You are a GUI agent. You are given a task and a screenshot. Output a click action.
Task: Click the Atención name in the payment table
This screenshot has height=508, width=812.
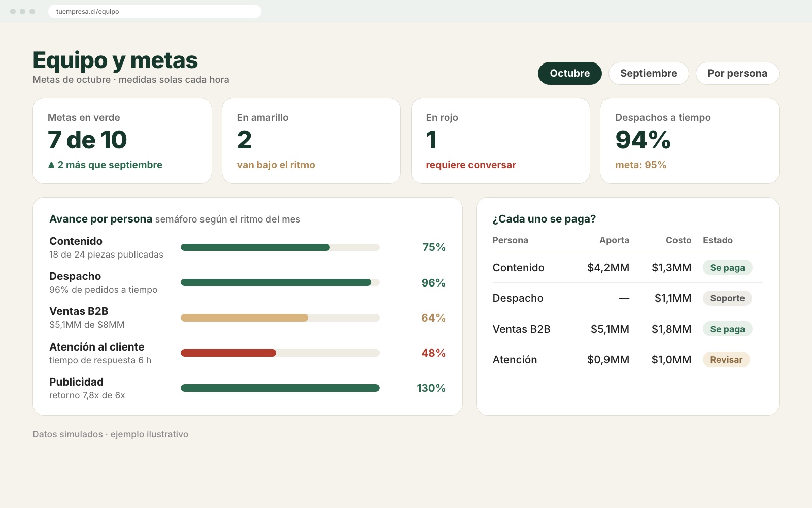tap(515, 360)
